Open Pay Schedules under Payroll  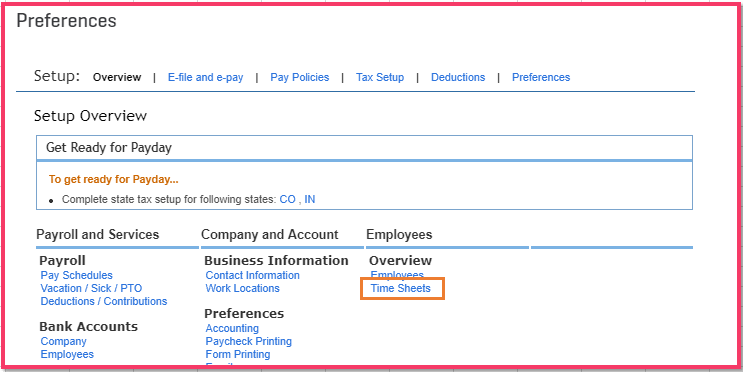point(77,275)
